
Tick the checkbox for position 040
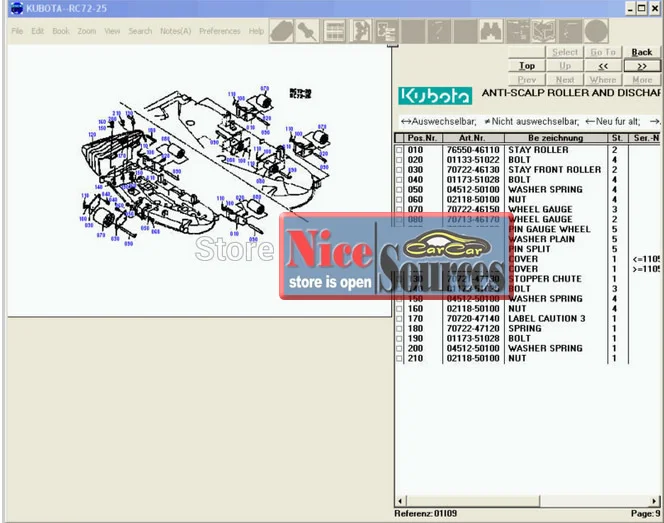click(399, 180)
